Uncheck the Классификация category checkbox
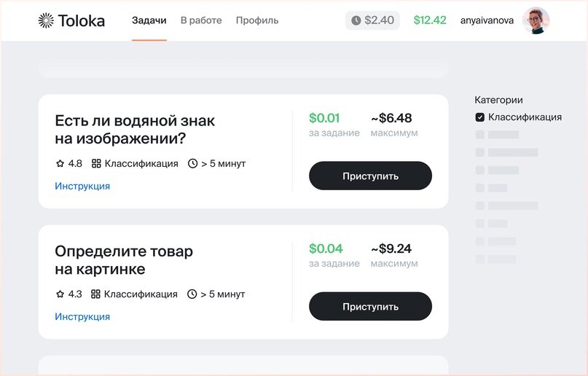588x376 pixels. [479, 117]
